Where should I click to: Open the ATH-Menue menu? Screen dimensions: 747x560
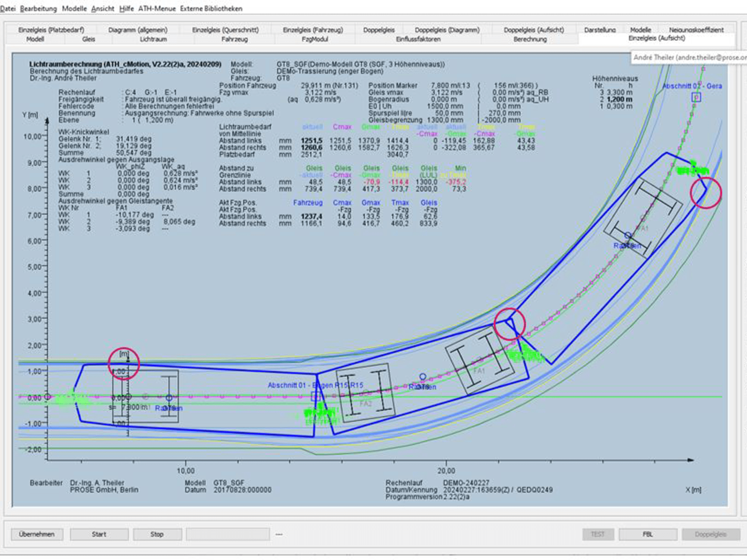coord(157,9)
